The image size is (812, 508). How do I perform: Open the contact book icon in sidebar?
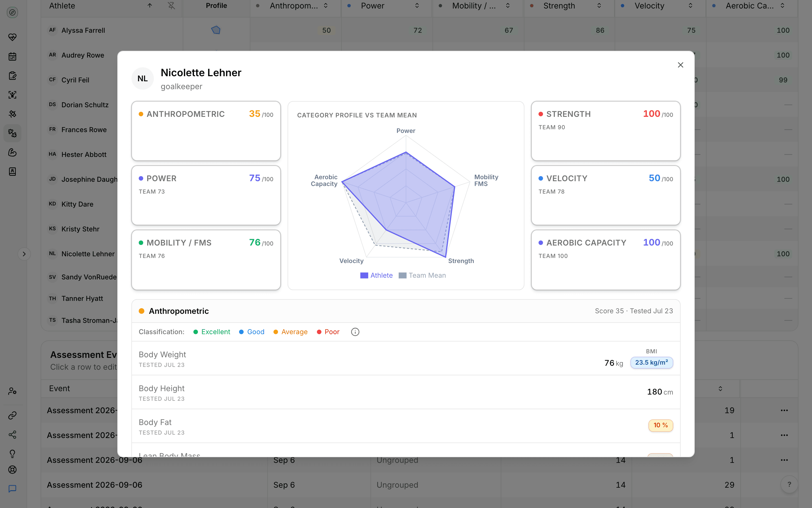12,172
